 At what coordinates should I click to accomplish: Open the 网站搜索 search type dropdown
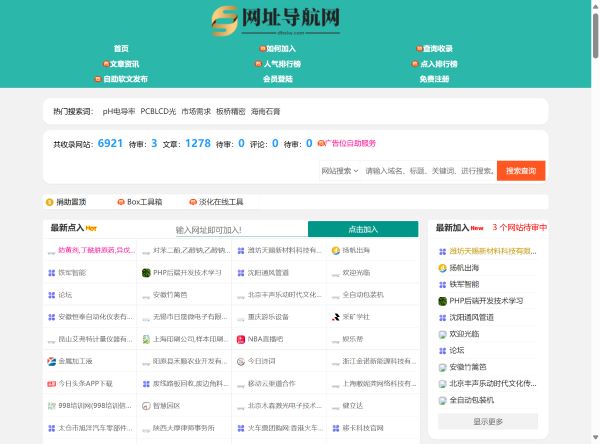pos(340,171)
